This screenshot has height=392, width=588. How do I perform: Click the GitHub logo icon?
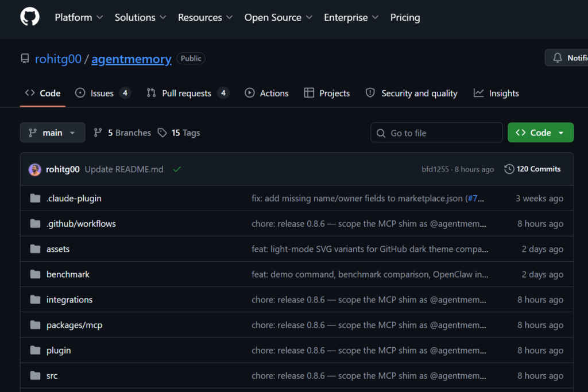click(x=30, y=17)
